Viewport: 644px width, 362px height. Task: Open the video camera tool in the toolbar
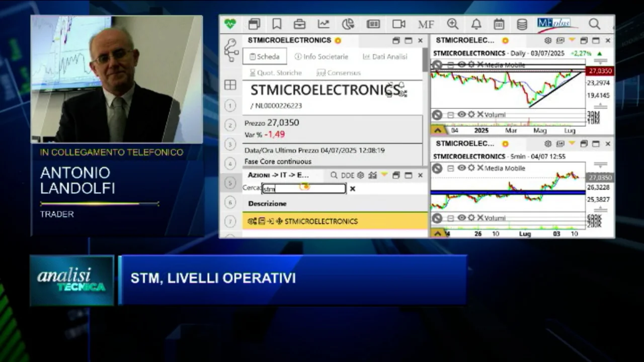398,23
